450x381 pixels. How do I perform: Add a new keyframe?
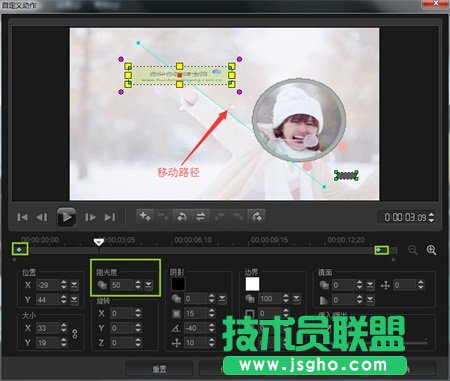[x=145, y=216]
